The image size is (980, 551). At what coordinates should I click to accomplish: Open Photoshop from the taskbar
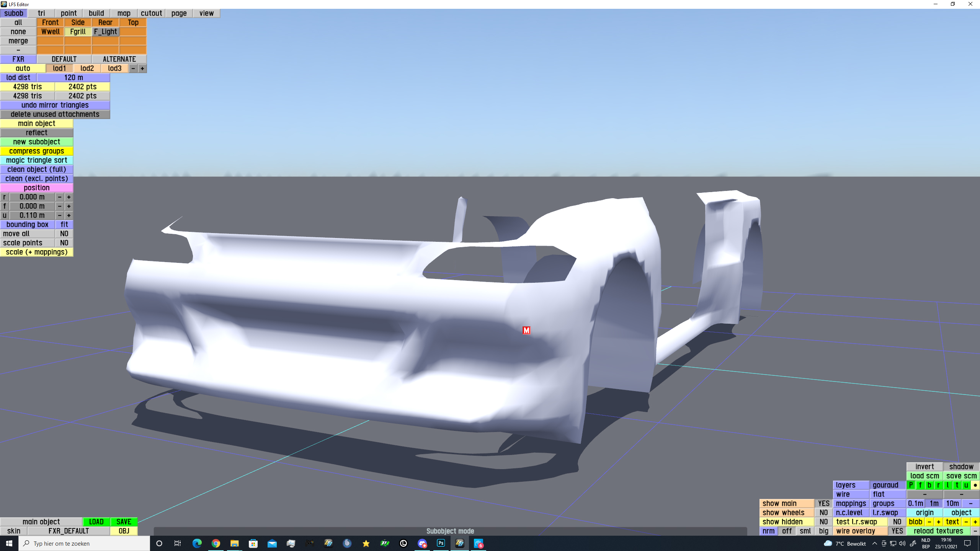pyautogui.click(x=441, y=543)
